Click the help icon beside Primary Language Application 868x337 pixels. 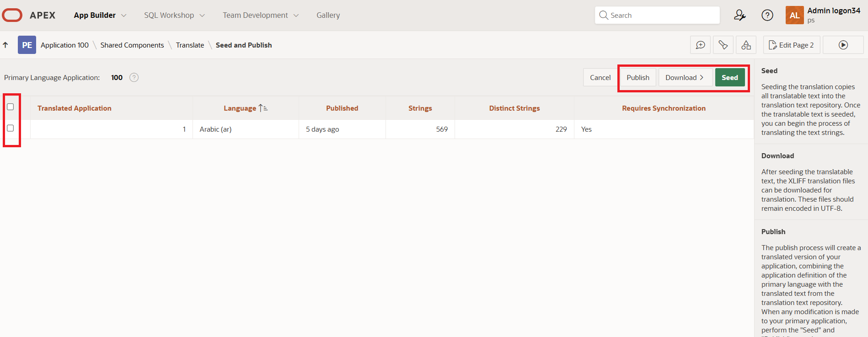point(134,78)
